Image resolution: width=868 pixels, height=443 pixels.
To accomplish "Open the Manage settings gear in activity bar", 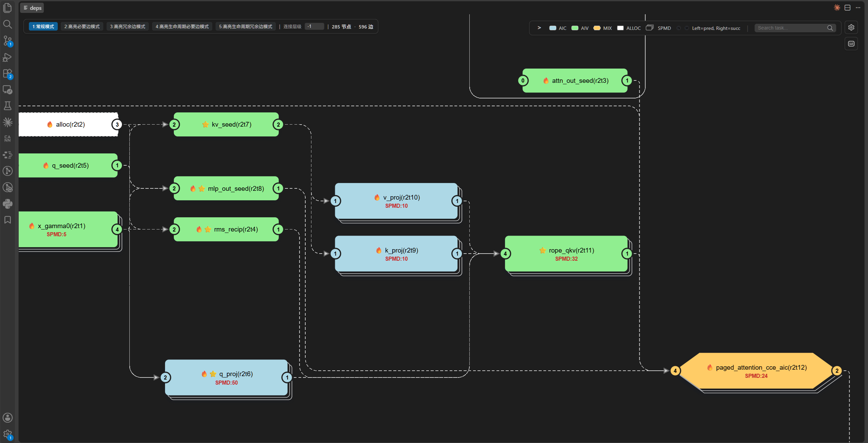I will pos(7,434).
